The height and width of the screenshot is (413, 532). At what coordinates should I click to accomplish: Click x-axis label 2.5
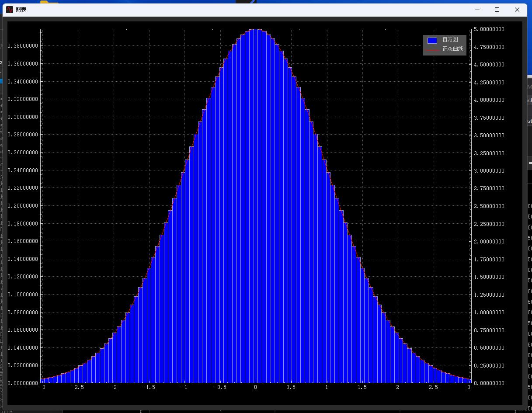pos(433,387)
